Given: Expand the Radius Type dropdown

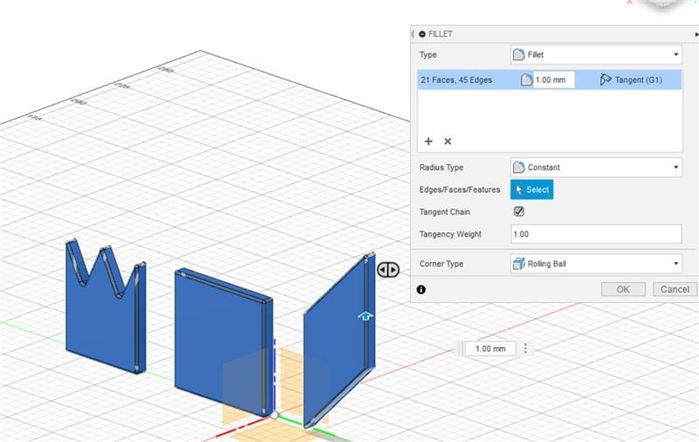Looking at the screenshot, I should click(x=596, y=167).
